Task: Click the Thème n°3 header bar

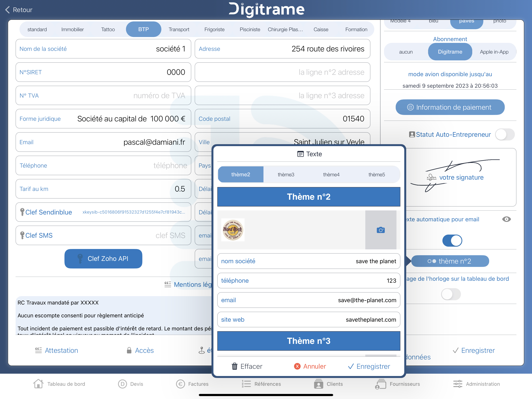Action: click(x=309, y=341)
